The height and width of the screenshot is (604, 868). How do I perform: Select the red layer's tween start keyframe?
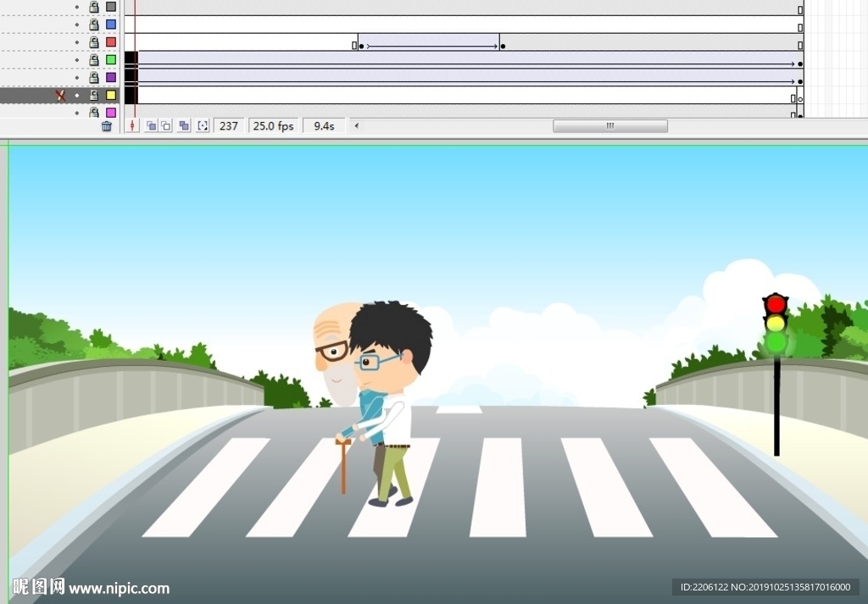coord(361,47)
